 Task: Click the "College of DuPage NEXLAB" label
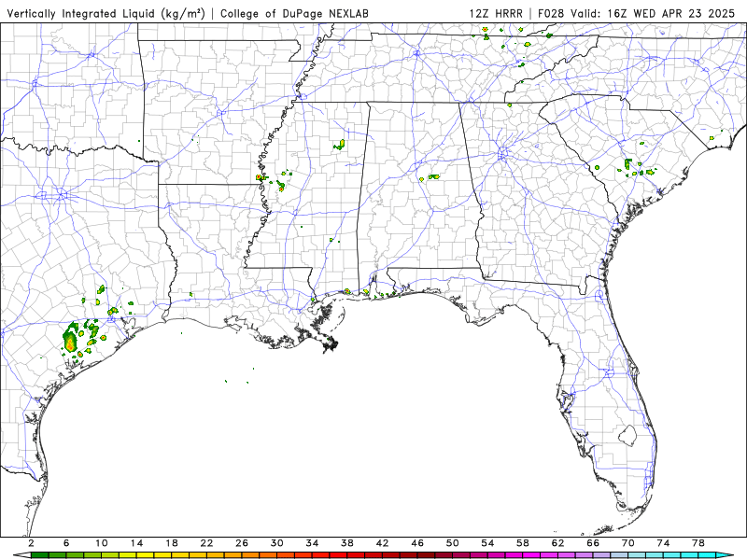pyautogui.click(x=294, y=14)
